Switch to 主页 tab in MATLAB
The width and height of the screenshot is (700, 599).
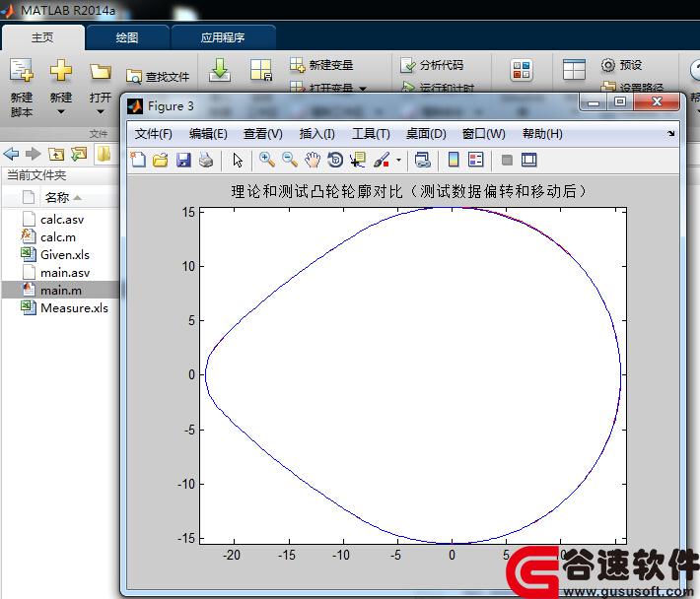pos(42,37)
